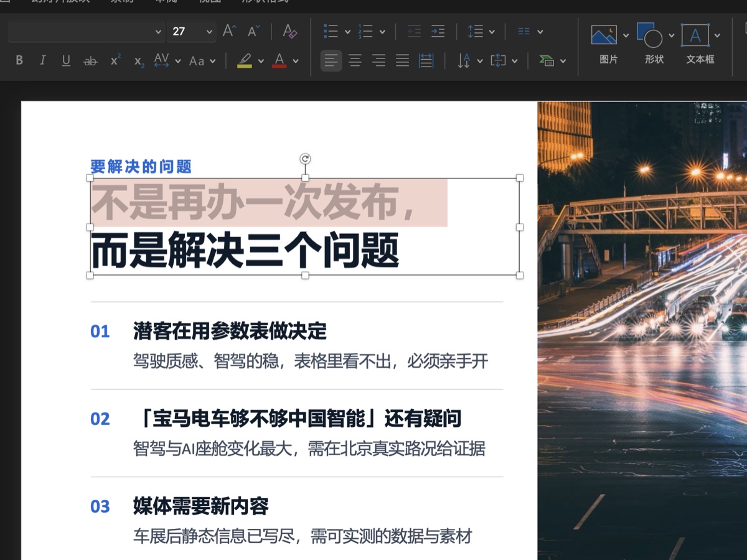This screenshot has height=560, width=747.
Task: Click the line 车展后静态信息已写尽
Action: [x=214, y=536]
